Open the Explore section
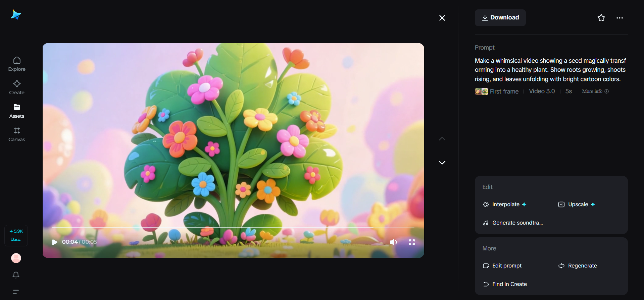 point(17,64)
